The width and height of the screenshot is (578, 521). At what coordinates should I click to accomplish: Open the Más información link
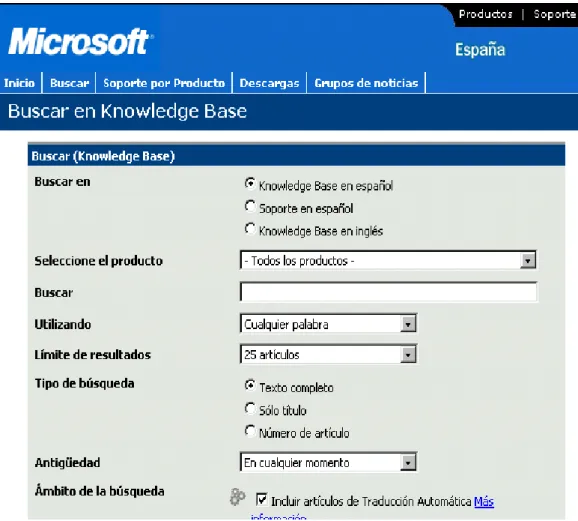tap(484, 501)
